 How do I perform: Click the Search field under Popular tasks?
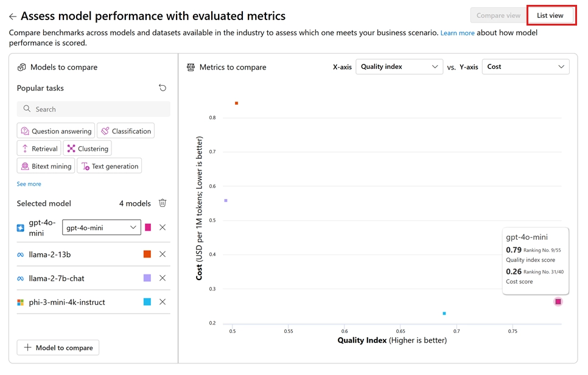pyautogui.click(x=94, y=109)
